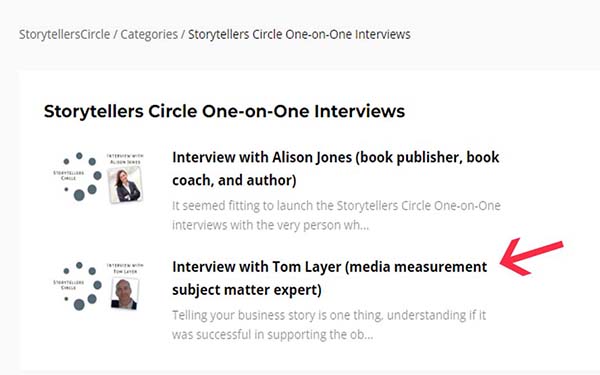Click the excerpt beginning 'Telling your business story'
The height and width of the screenshot is (375, 600).
point(329,325)
